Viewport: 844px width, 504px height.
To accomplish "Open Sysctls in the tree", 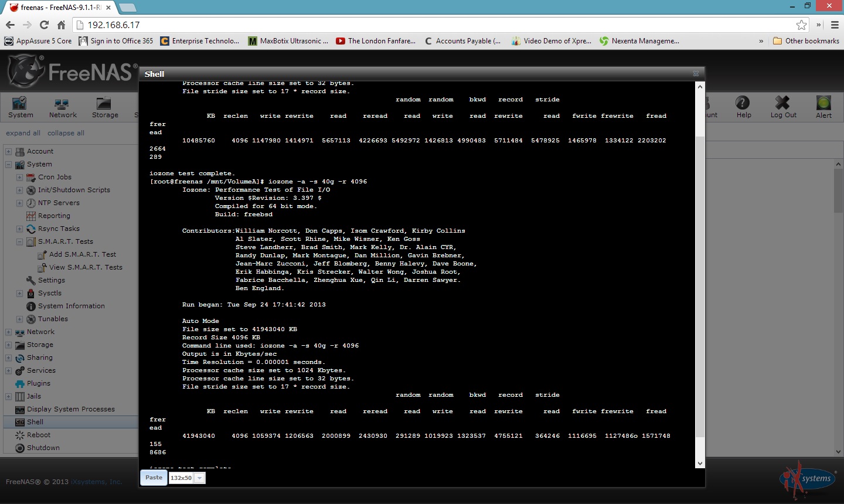I will [x=49, y=293].
